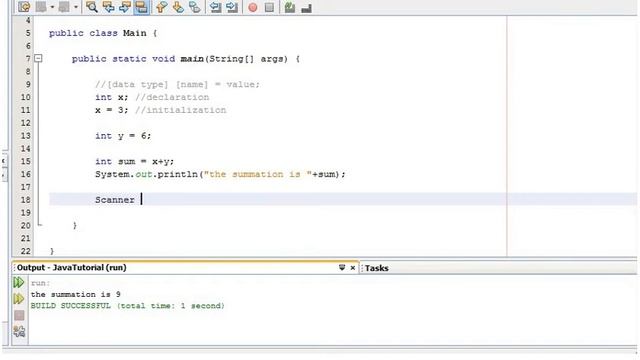
Task: Click the "int y = 6;" line
Action: click(x=123, y=136)
